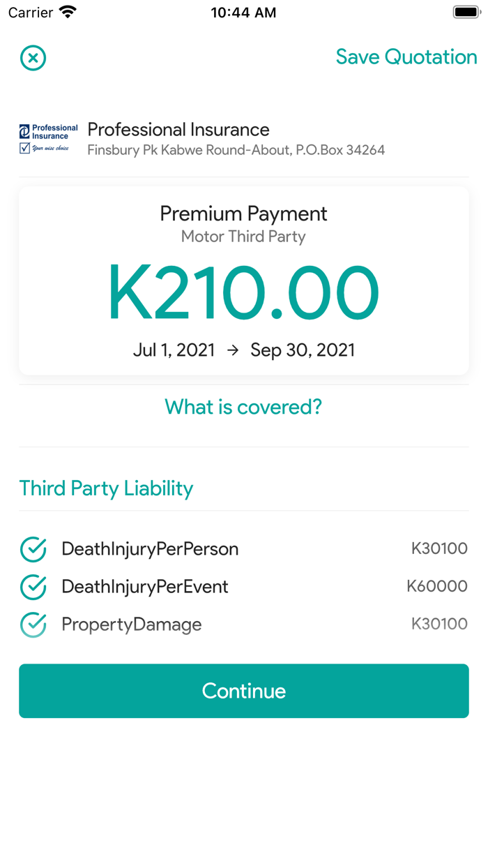
Task: Click the checkmark beside DeathInjuryPerEvent
Action: (32, 587)
